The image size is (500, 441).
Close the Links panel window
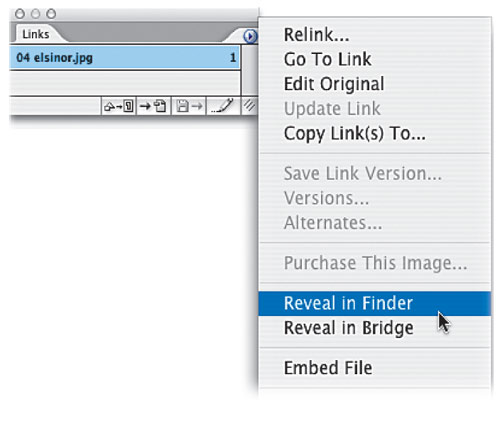[20, 14]
